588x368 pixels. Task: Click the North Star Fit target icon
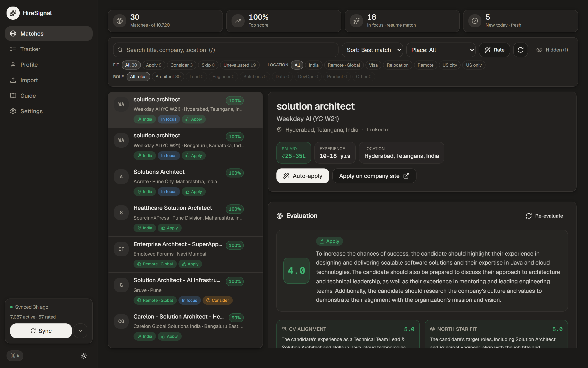tap(432, 329)
